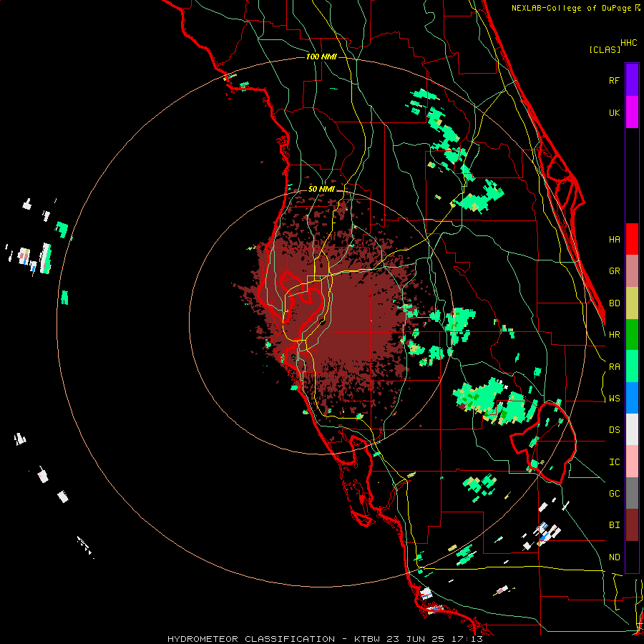
Task: Click the HA red legend swatch
Action: tap(632, 239)
